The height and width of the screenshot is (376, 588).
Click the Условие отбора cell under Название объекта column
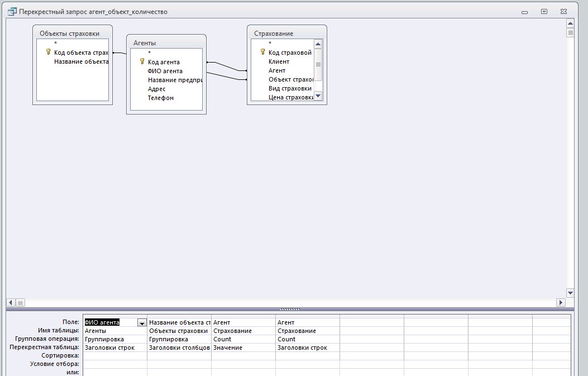click(x=179, y=364)
